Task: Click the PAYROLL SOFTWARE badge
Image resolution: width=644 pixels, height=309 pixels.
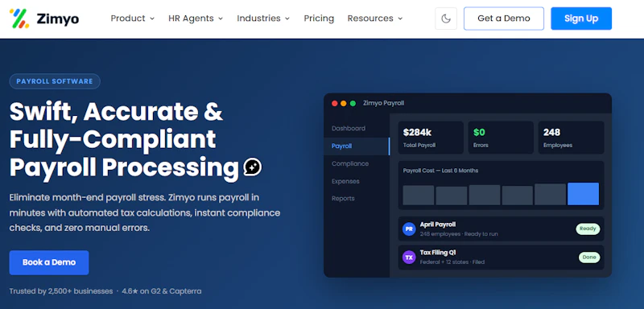Action: 55,81
